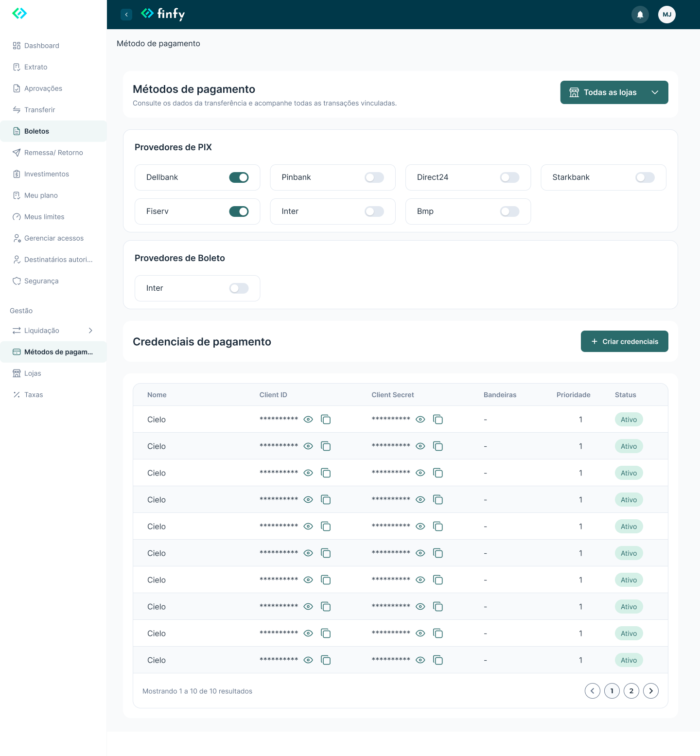The height and width of the screenshot is (756, 700).
Task: Copy Client Secret in the seventh Cielo row
Action: click(438, 580)
